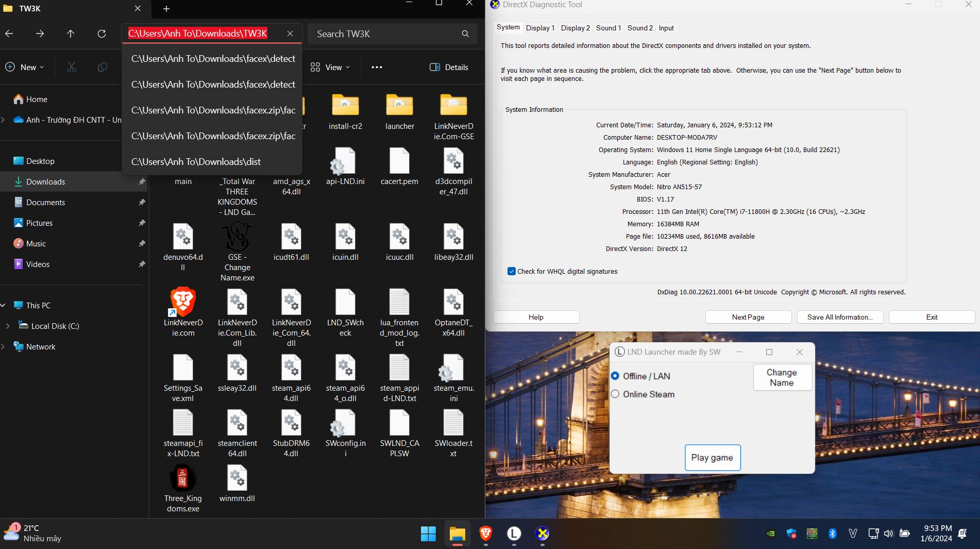Open Three_Kingdoms.exe game file icon
This screenshot has height=549, width=980.
pos(183,478)
